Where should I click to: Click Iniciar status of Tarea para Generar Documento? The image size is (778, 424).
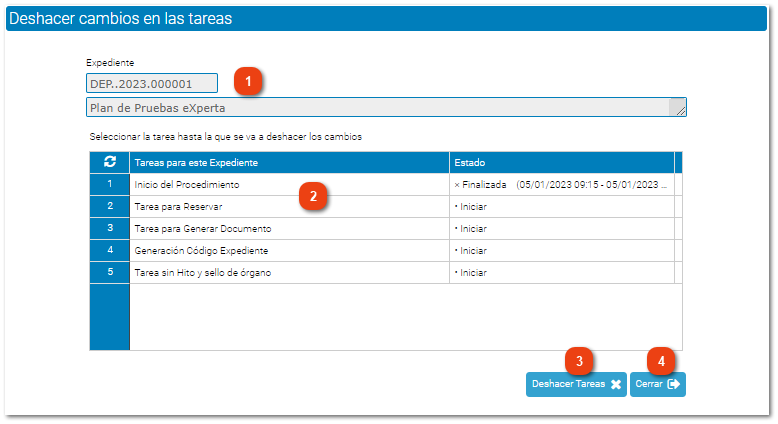(x=562, y=229)
